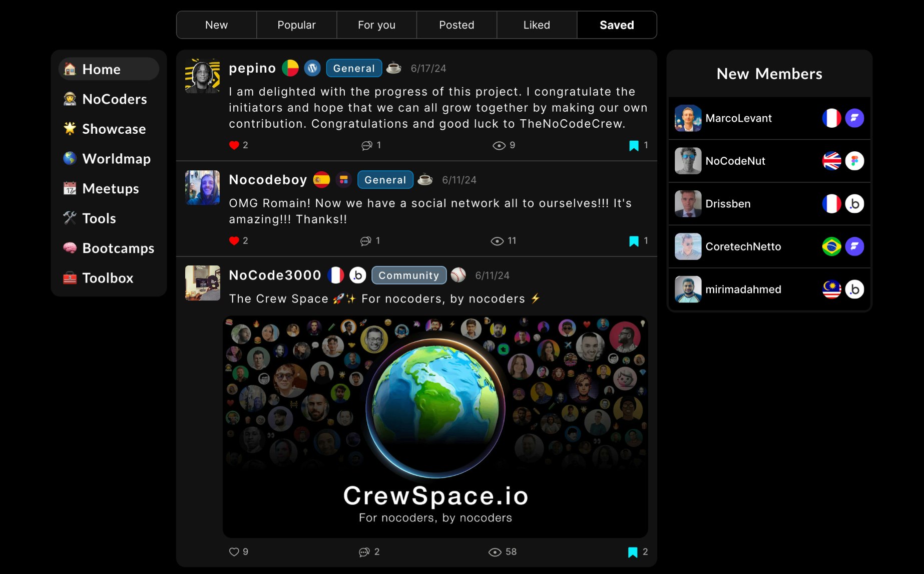Click the Bubble icon next to NoCode3000
Image resolution: width=924 pixels, height=574 pixels.
click(357, 275)
